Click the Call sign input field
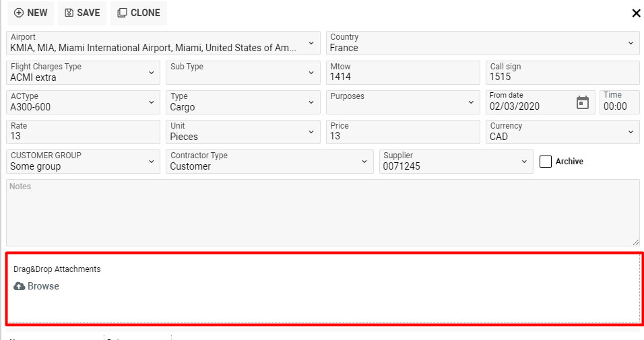Viewport: 644px width, 340px height. [x=562, y=73]
